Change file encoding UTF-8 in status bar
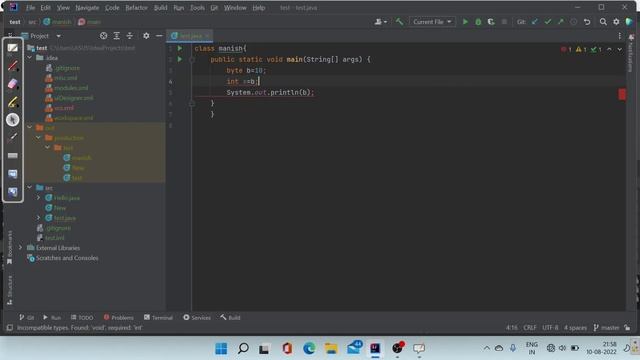Screen dimensions: 640x360 pos(550,327)
